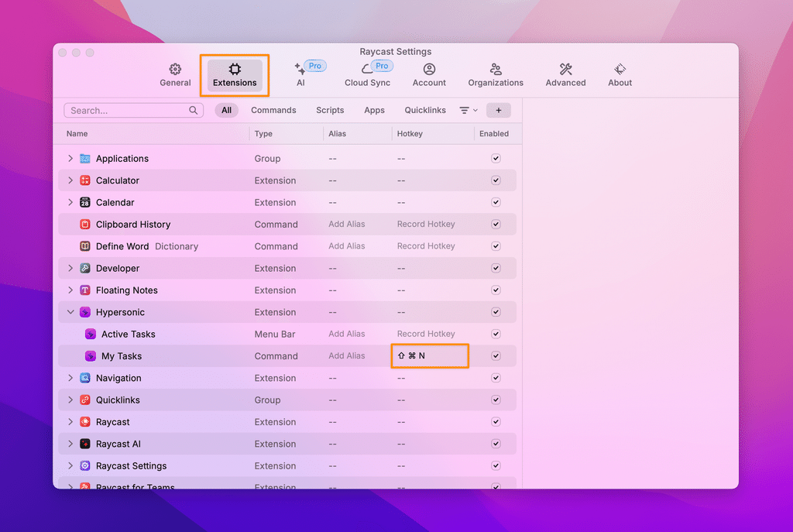
Task: Click the Active Tasks icon
Action: (x=91, y=334)
